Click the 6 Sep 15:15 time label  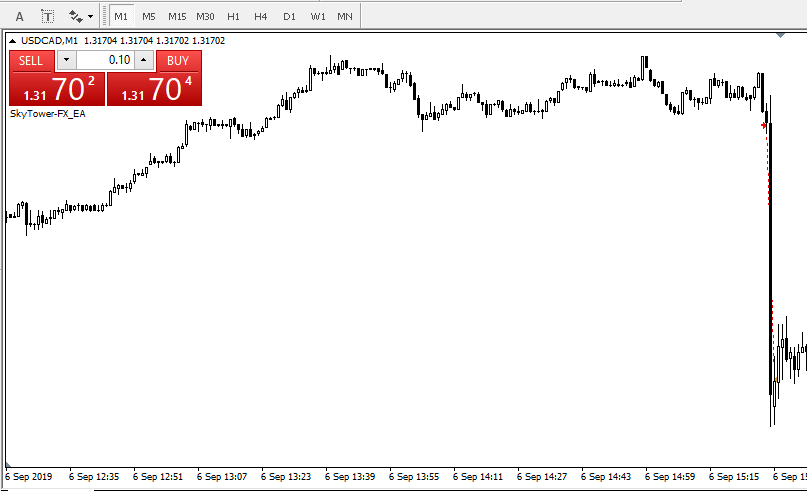point(734,477)
